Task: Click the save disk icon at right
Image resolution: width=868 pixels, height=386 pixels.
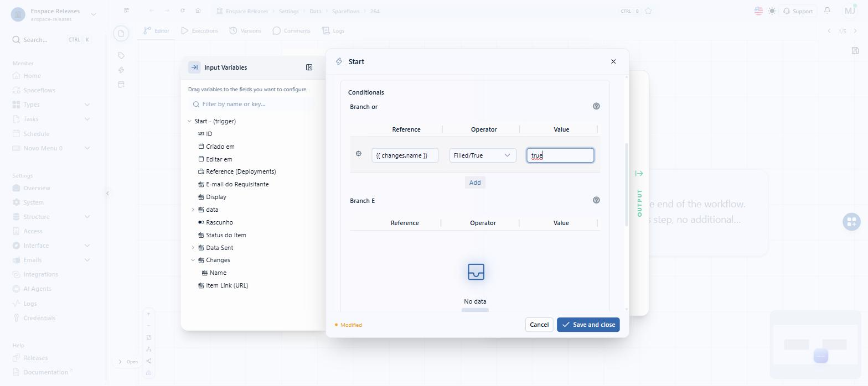Action: click(x=855, y=50)
